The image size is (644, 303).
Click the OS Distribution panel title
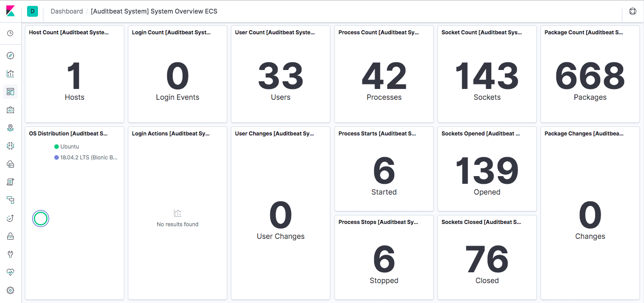68,134
